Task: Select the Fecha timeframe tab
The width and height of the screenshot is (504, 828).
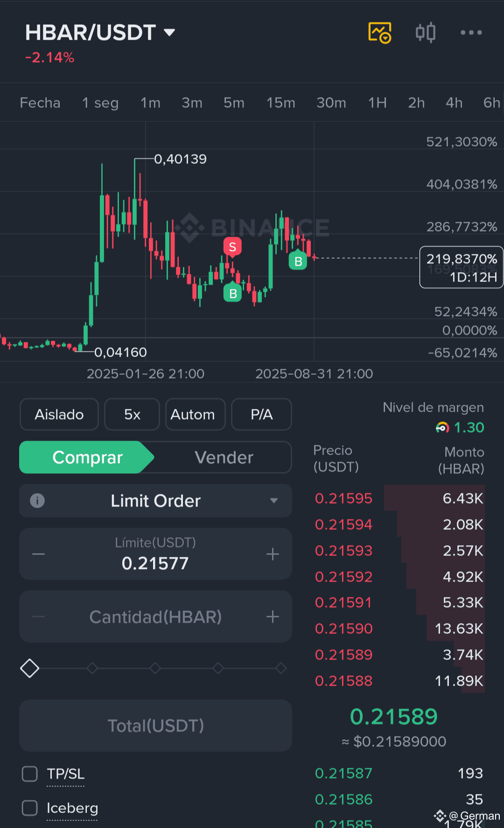Action: coord(40,103)
